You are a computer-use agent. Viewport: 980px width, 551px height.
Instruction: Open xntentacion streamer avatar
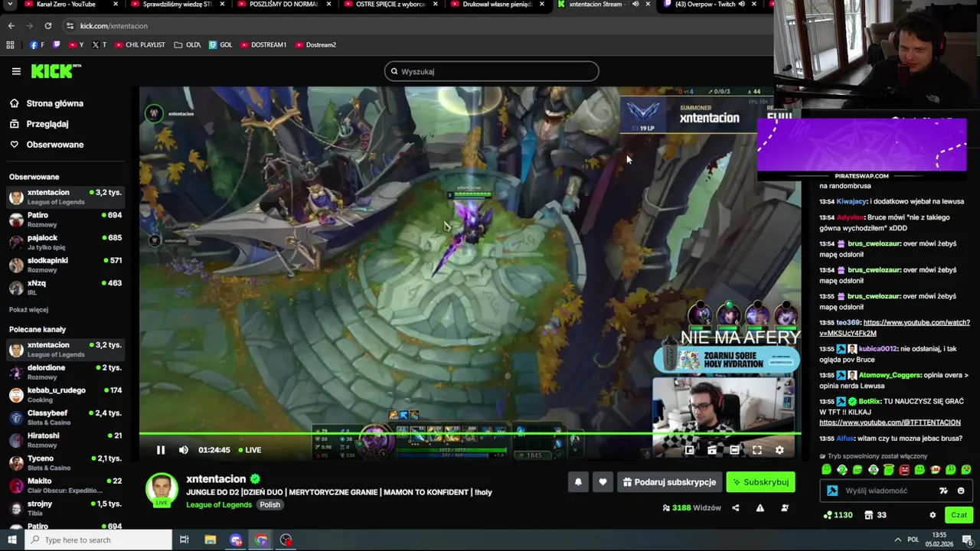tap(162, 490)
